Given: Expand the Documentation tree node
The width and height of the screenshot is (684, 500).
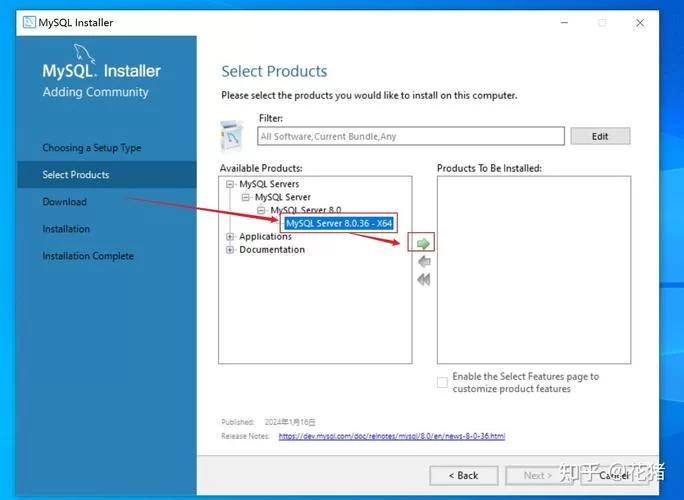Looking at the screenshot, I should click(230, 250).
